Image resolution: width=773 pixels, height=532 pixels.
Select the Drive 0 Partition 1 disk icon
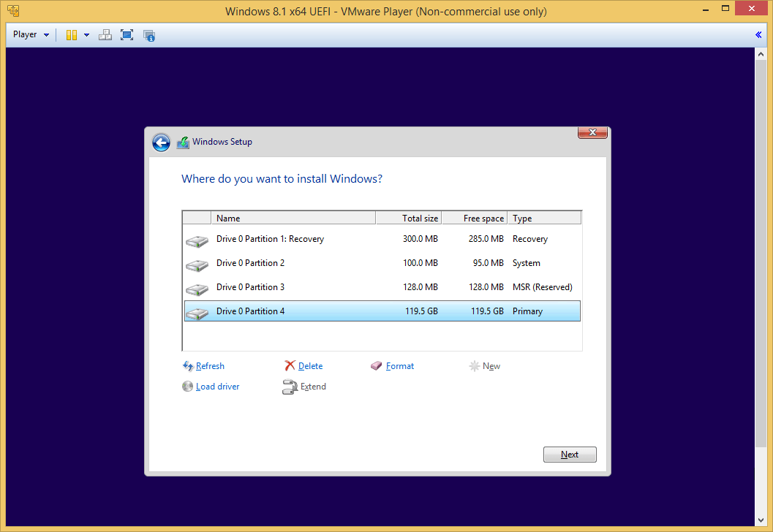tap(196, 239)
